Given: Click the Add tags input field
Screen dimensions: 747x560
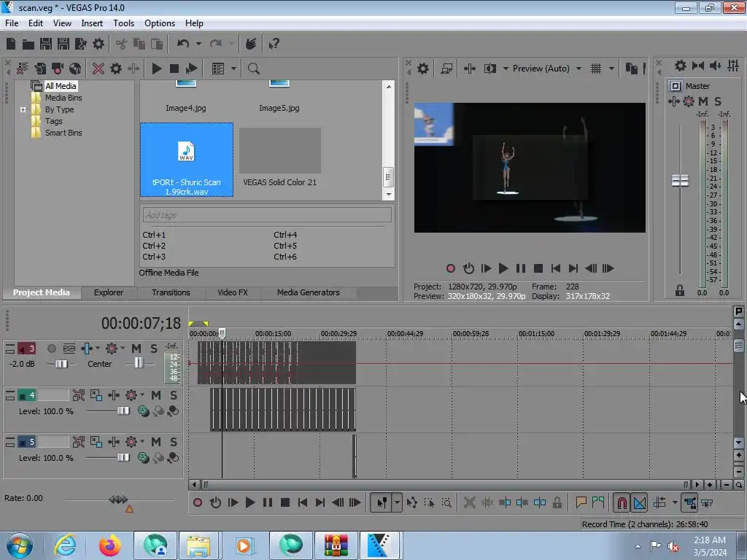Looking at the screenshot, I should point(267,215).
